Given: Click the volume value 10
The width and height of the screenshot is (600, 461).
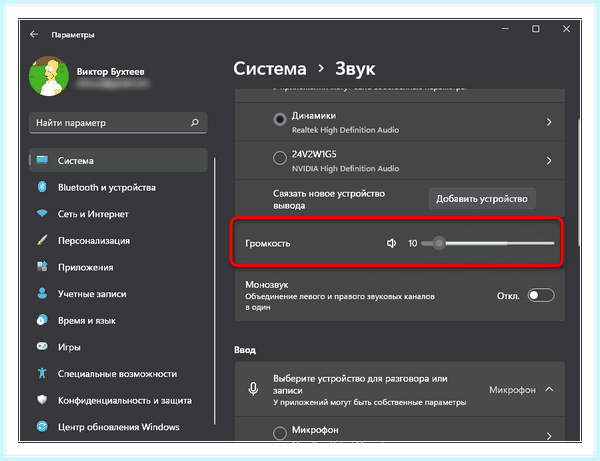Looking at the screenshot, I should (412, 243).
